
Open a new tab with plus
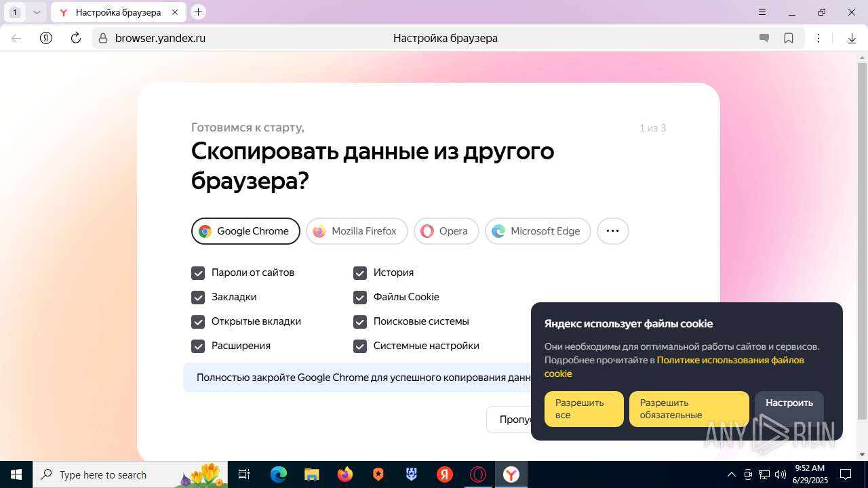[x=198, y=12]
